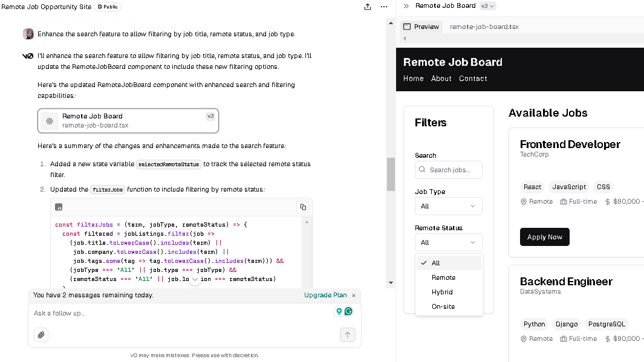Choose Hybrid from Remote Status list
The image size is (644, 362).
[442, 292]
